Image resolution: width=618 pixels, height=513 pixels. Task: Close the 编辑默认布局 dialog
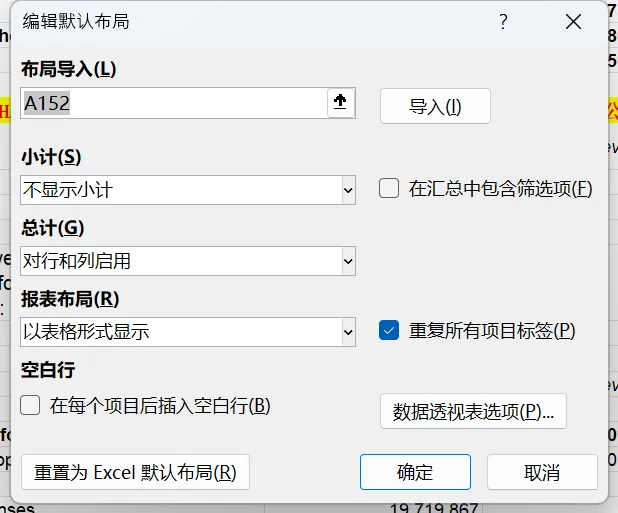tap(573, 21)
